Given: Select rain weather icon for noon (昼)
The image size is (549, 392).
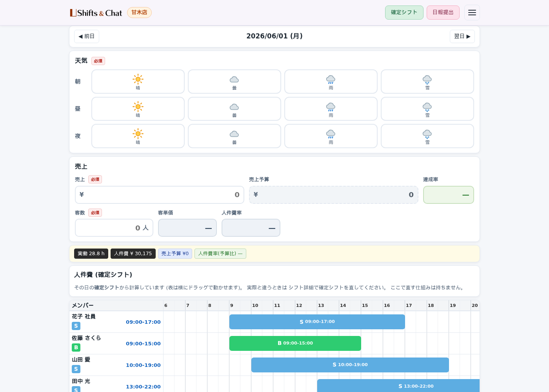Looking at the screenshot, I should click(331, 107).
